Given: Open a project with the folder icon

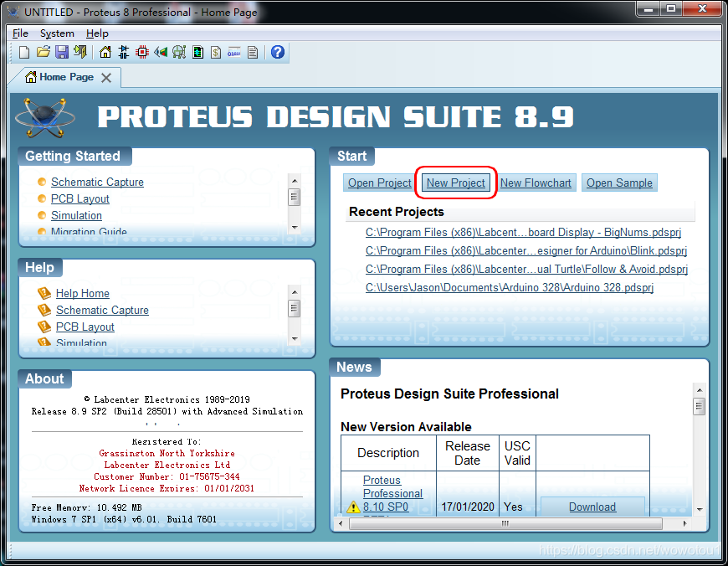Looking at the screenshot, I should pos(43,52).
